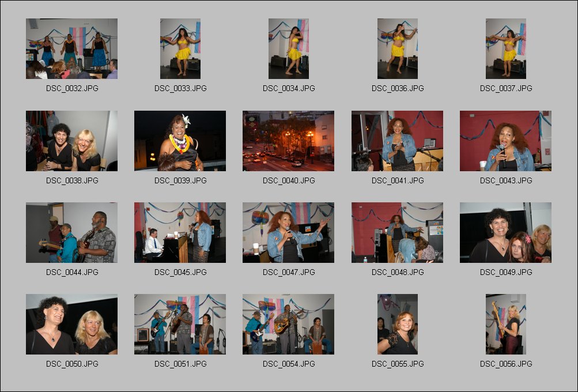This screenshot has width=578, height=392.
Task: Click the DSC_0034.JPG dancer thumbnail
Action: (289, 48)
